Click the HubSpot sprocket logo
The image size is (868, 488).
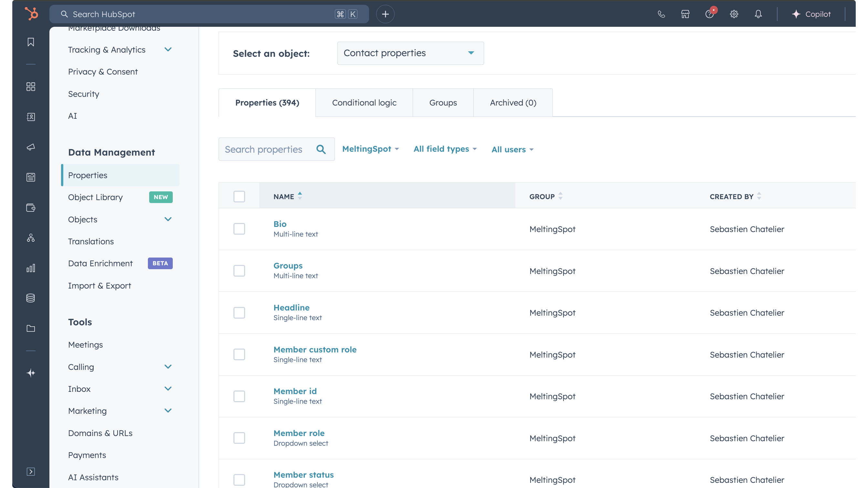coord(31,14)
